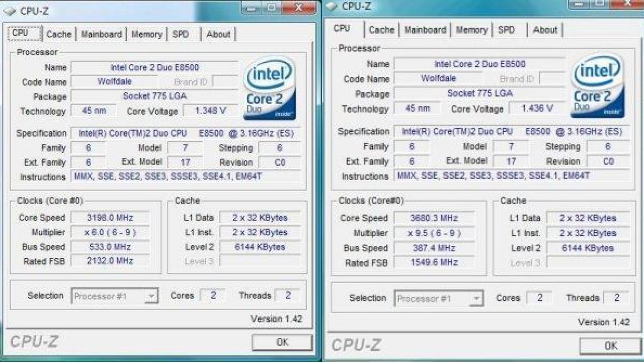Switch to Mainboard tab in right window
This screenshot has width=644, height=363.
click(425, 30)
